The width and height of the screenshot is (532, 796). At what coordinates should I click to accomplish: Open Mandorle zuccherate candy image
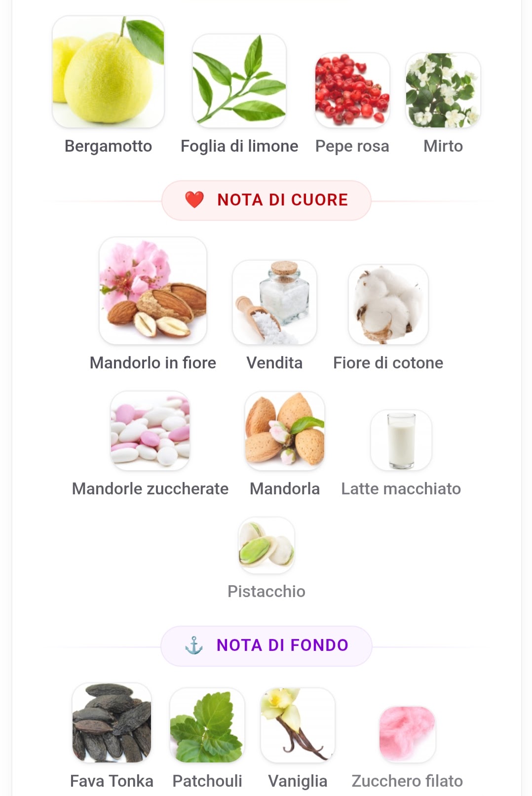(150, 431)
